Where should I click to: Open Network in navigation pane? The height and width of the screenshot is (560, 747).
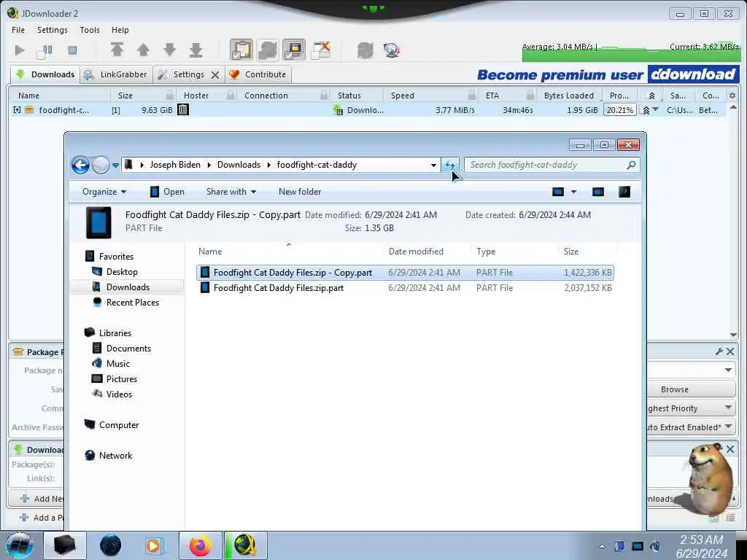(115, 455)
